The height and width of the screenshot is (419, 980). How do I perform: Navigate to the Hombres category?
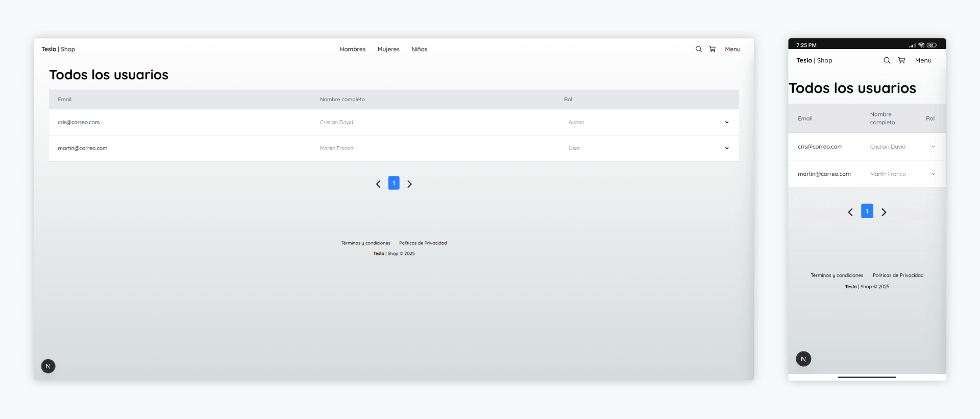pyautogui.click(x=352, y=49)
